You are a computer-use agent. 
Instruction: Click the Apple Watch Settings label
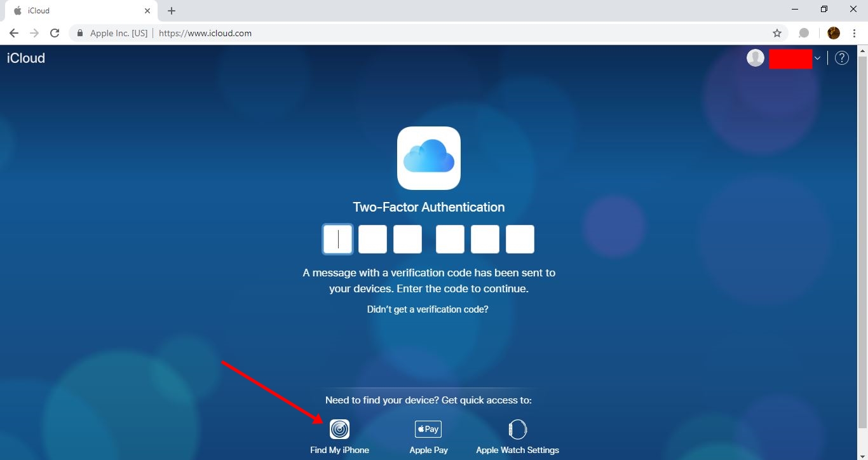pyautogui.click(x=518, y=450)
